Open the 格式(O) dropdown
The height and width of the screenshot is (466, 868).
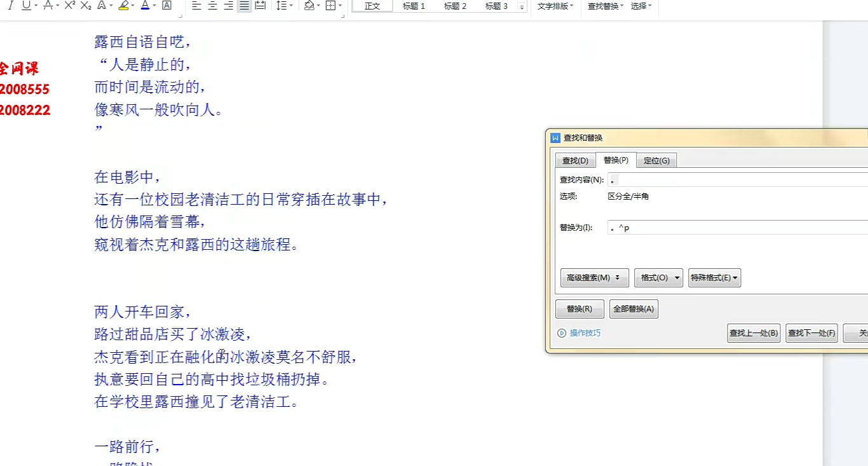(x=658, y=278)
